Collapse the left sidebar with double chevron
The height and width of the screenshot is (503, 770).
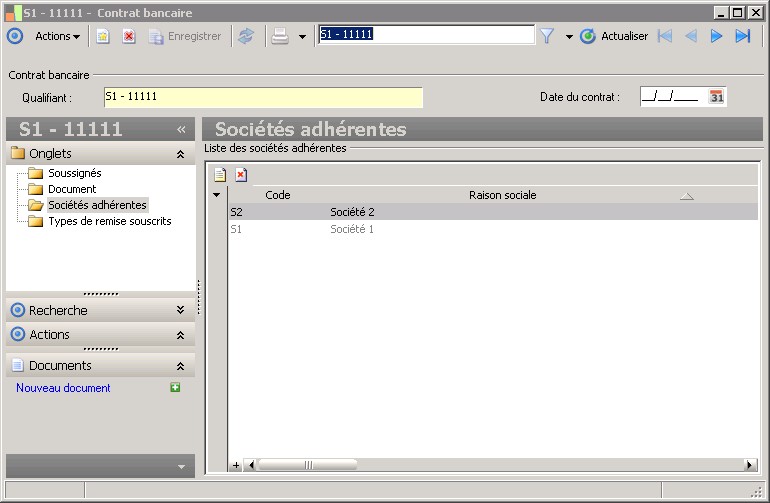pos(181,130)
